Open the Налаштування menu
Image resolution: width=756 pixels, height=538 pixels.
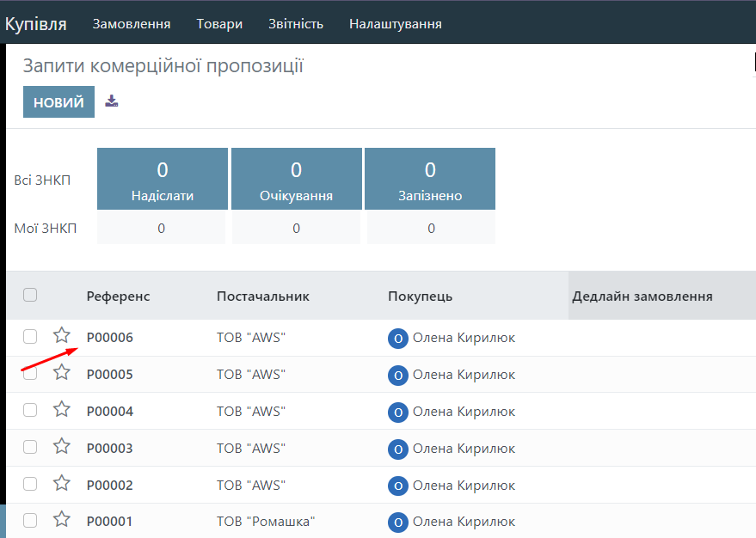pyautogui.click(x=395, y=24)
